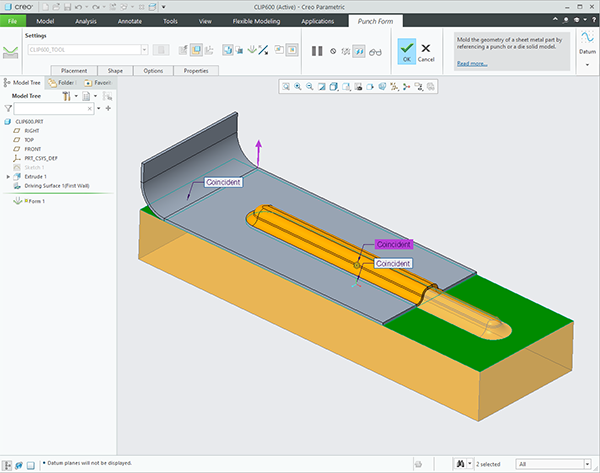600x473 pixels.
Task: Click the verify mode glasses icon
Action: click(375, 52)
